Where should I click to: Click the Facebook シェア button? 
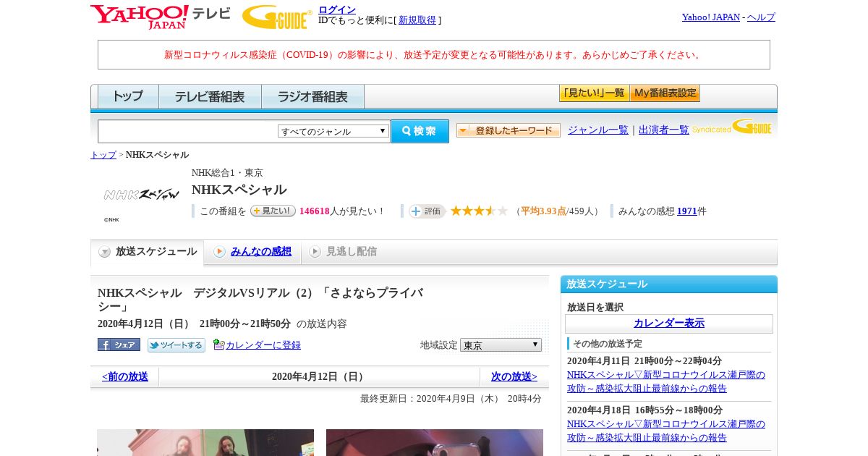[x=119, y=345]
